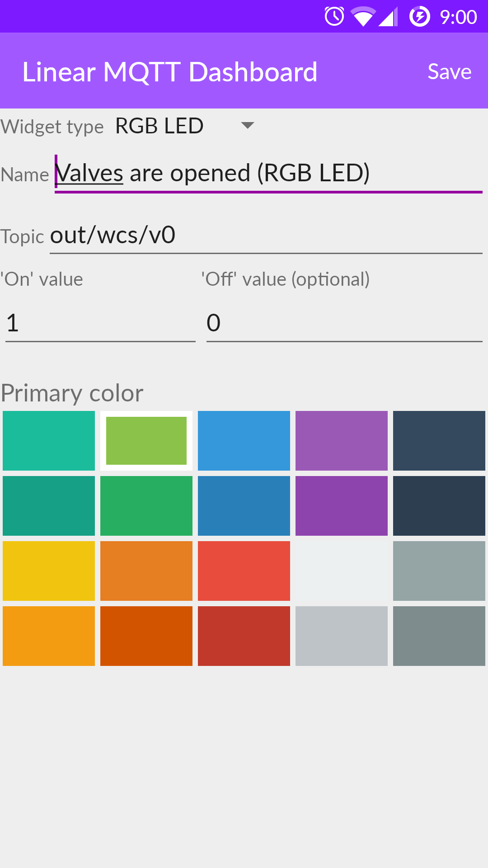Tap the Save button
Screen dimensions: 488x868
coord(450,71)
